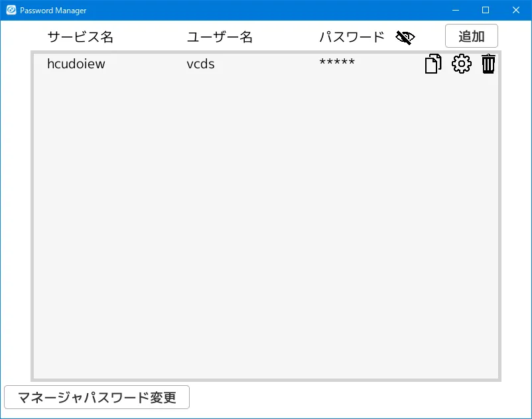Open settings gear for hcudoiew entry

click(x=462, y=64)
